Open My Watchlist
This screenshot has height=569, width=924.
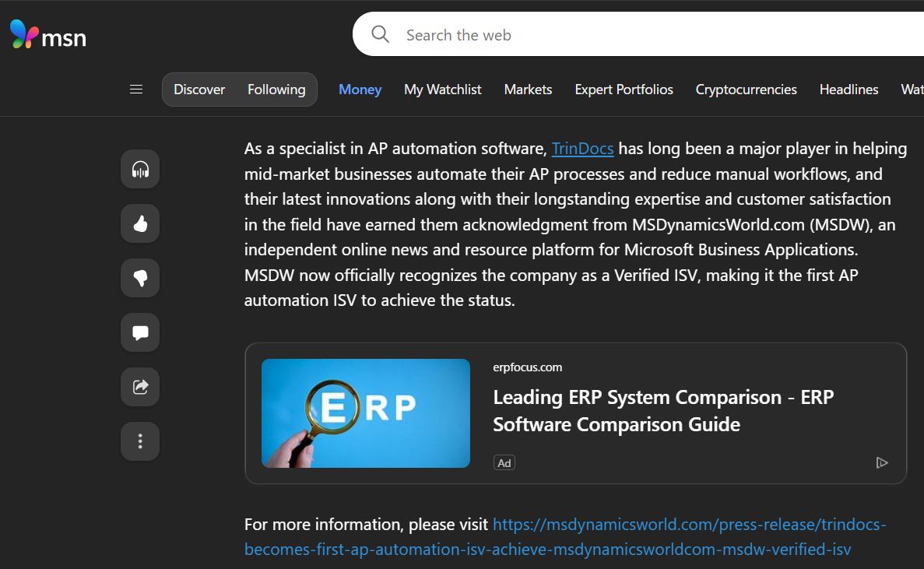click(x=443, y=90)
